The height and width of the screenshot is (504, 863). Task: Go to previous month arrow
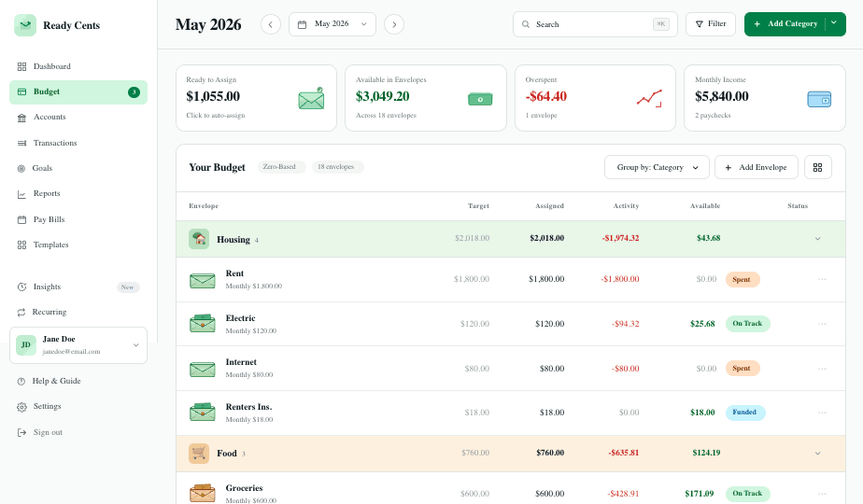[270, 24]
